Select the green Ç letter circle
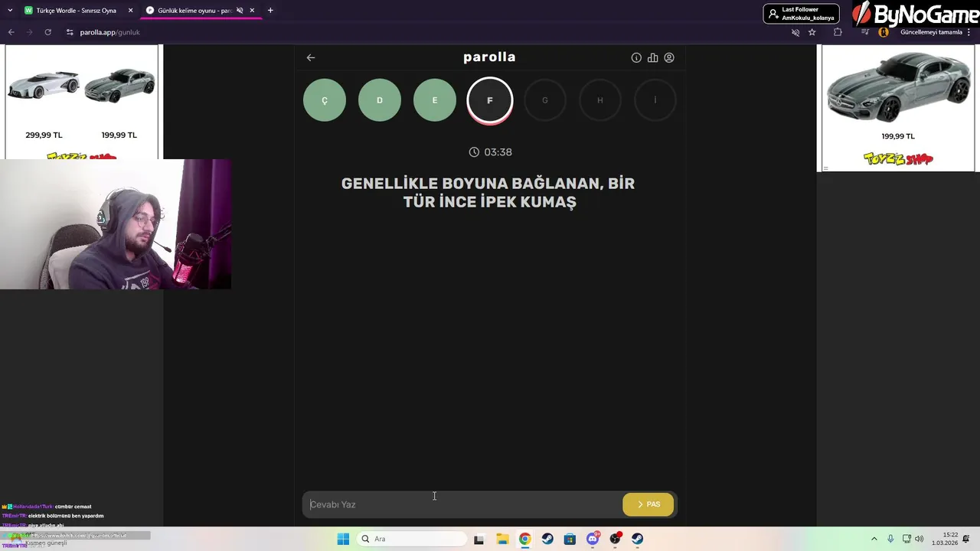The height and width of the screenshot is (551, 980). point(325,100)
